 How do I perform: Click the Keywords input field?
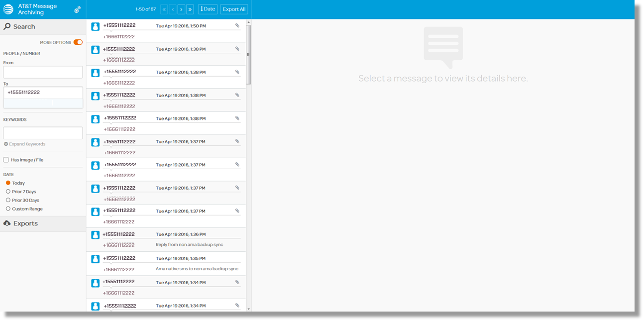43,133
